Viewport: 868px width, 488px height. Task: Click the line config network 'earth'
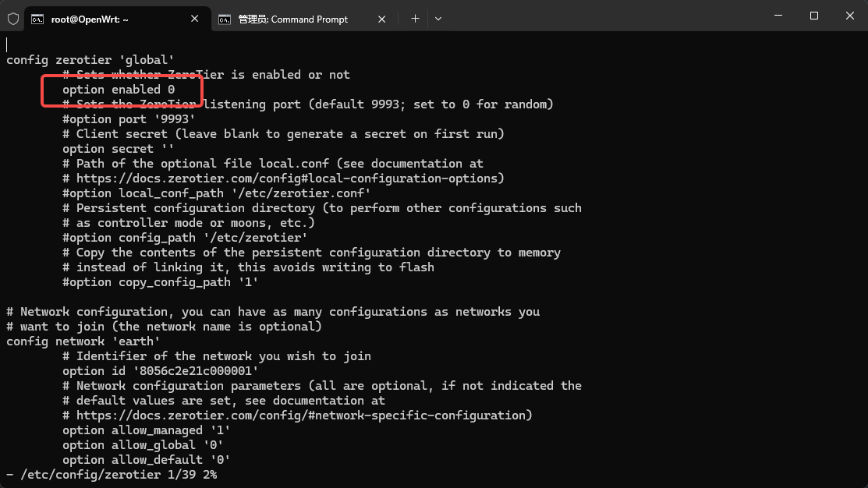[x=83, y=341]
